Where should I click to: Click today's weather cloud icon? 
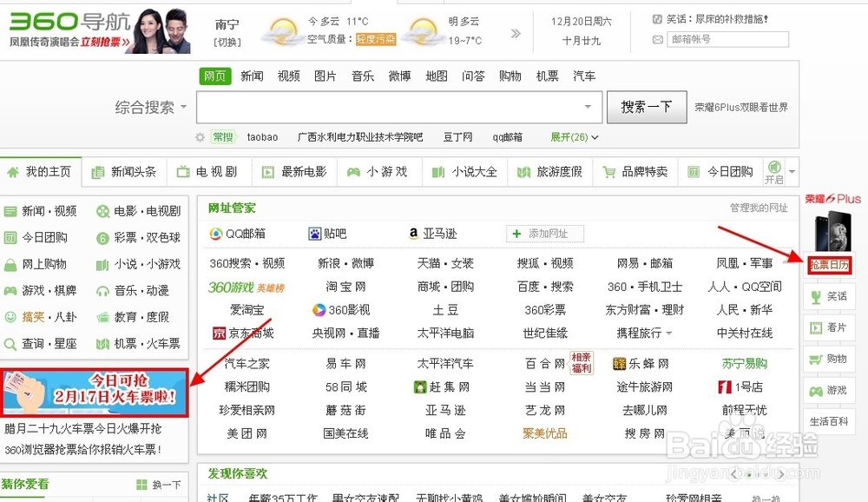pyautogui.click(x=282, y=31)
